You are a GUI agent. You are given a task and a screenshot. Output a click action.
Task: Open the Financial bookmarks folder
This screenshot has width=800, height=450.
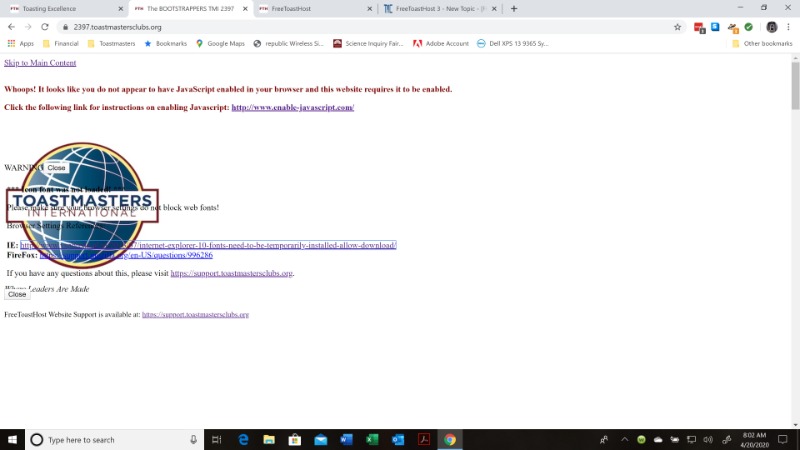[x=60, y=44]
